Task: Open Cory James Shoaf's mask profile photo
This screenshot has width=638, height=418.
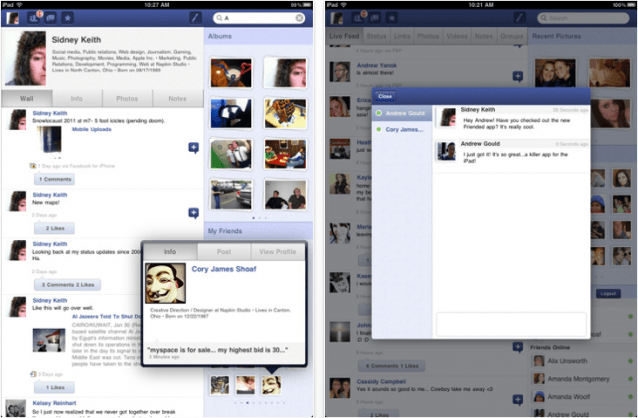Action: (165, 283)
